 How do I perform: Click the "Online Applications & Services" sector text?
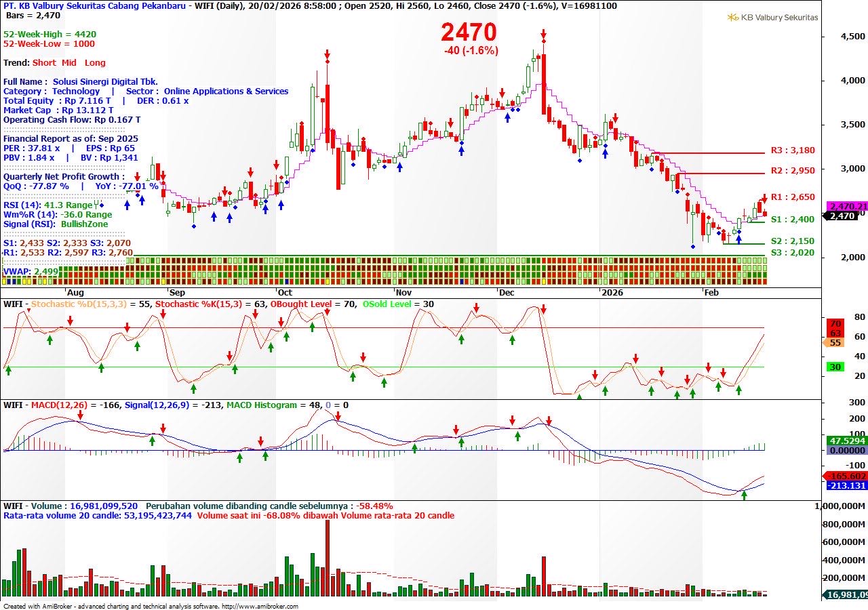click(x=226, y=91)
